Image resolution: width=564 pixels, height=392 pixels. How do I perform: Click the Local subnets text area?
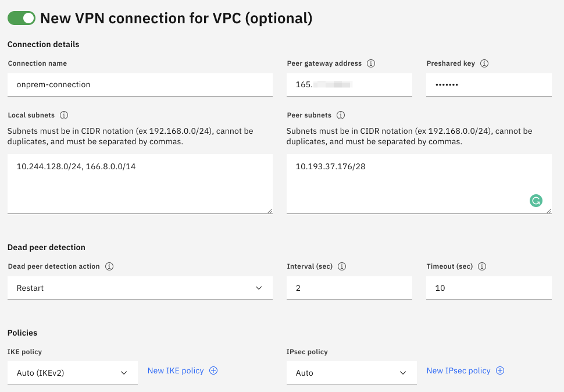[140, 183]
